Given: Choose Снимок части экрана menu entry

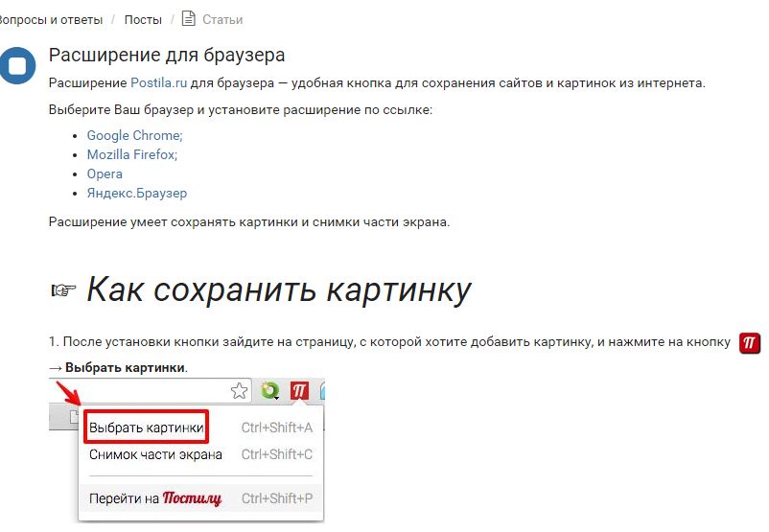Looking at the screenshot, I should (155, 454).
